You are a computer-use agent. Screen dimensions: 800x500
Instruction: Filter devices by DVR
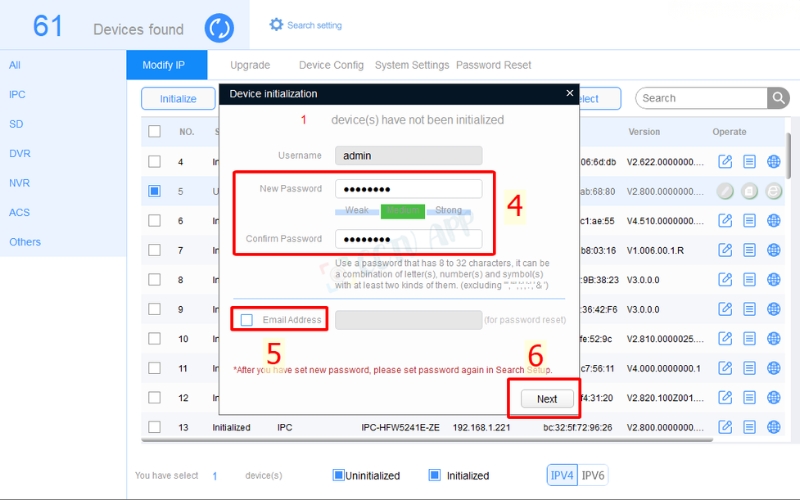pyautogui.click(x=20, y=154)
